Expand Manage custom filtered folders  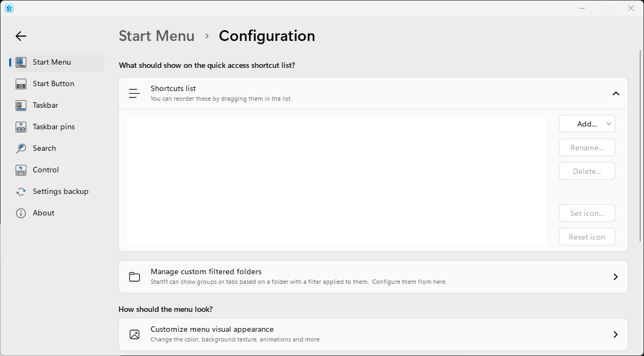coord(373,277)
